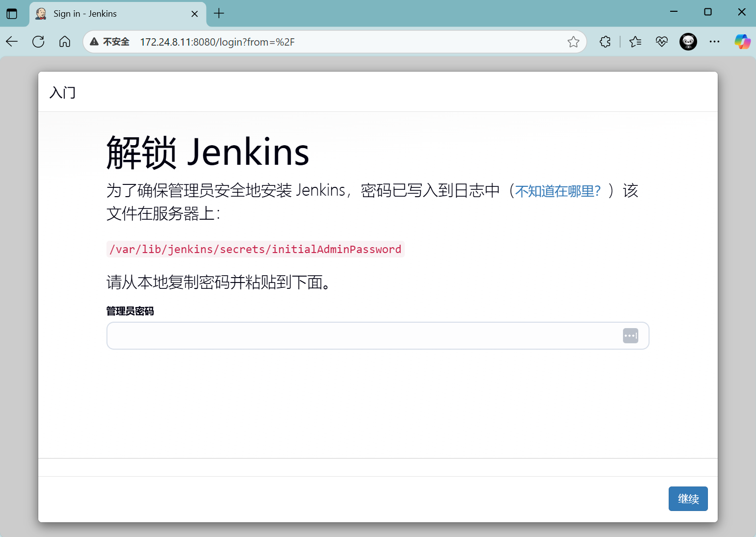Open the Favorites list icon
756x537 pixels.
click(x=635, y=42)
